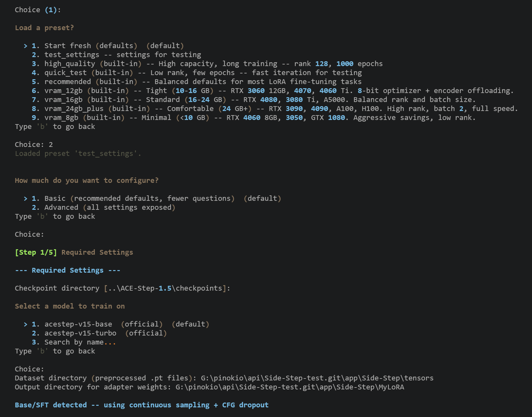Select the vram_24gb_plus preset entry
This screenshot has height=417, width=532.
[274, 109]
